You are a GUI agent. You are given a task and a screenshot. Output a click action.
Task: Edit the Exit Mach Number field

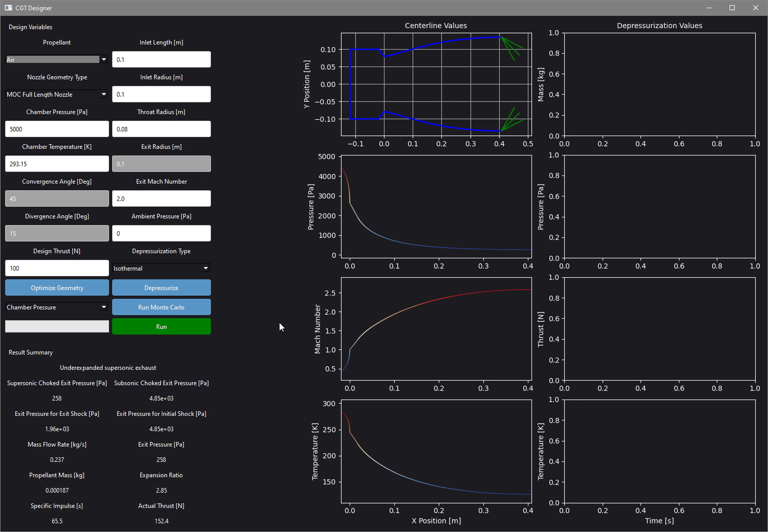click(x=161, y=198)
